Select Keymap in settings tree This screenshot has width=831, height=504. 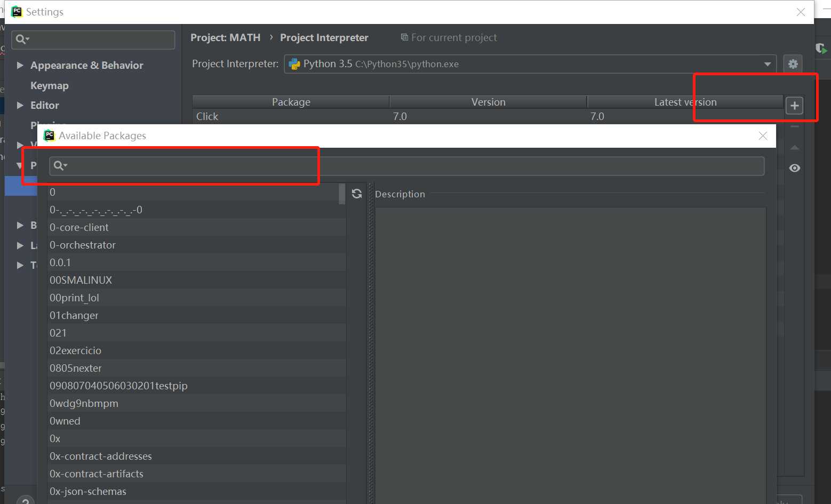click(50, 85)
